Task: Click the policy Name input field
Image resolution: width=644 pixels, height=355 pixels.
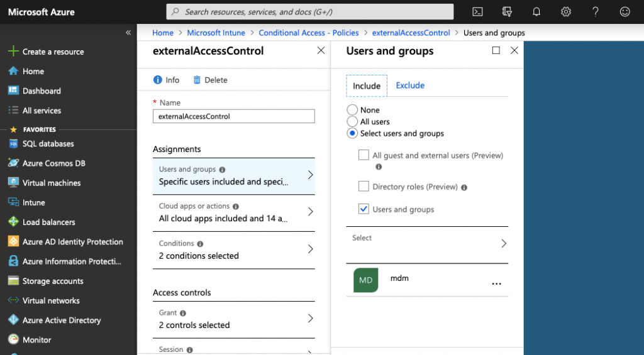Action: click(x=234, y=116)
